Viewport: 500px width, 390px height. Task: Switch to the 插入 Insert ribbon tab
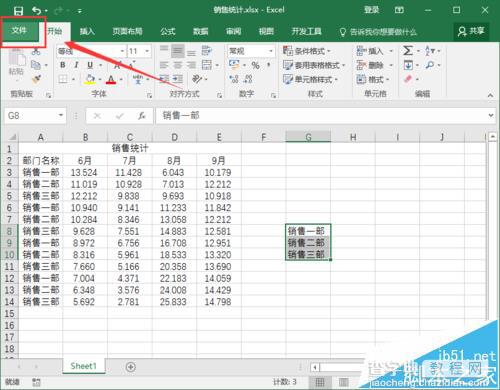pos(87,31)
